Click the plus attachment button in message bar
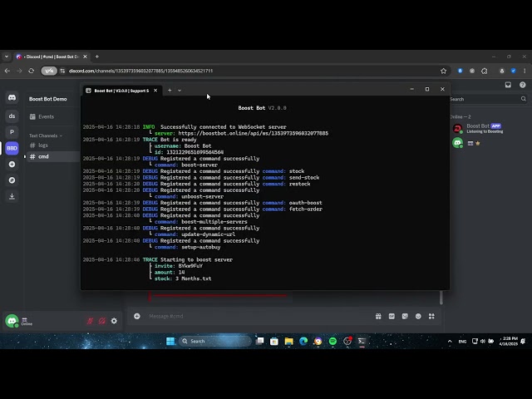Screen dimensions: 532x399 136,316
